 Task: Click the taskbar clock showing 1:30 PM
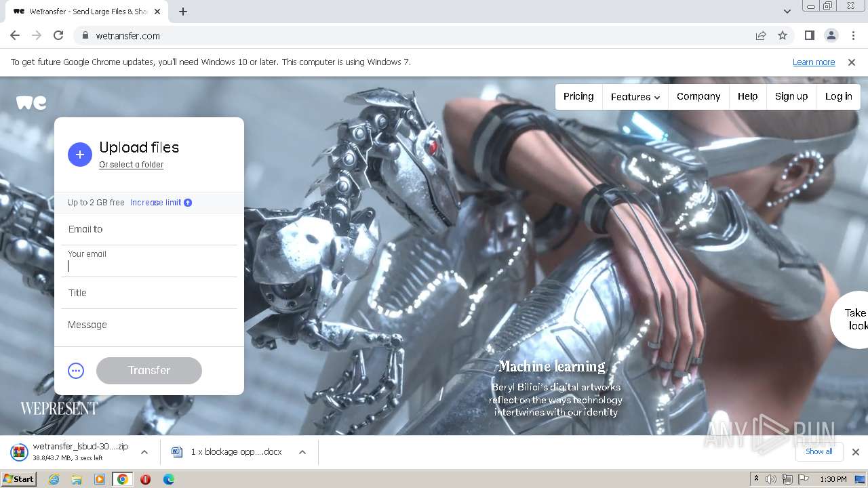point(833,479)
